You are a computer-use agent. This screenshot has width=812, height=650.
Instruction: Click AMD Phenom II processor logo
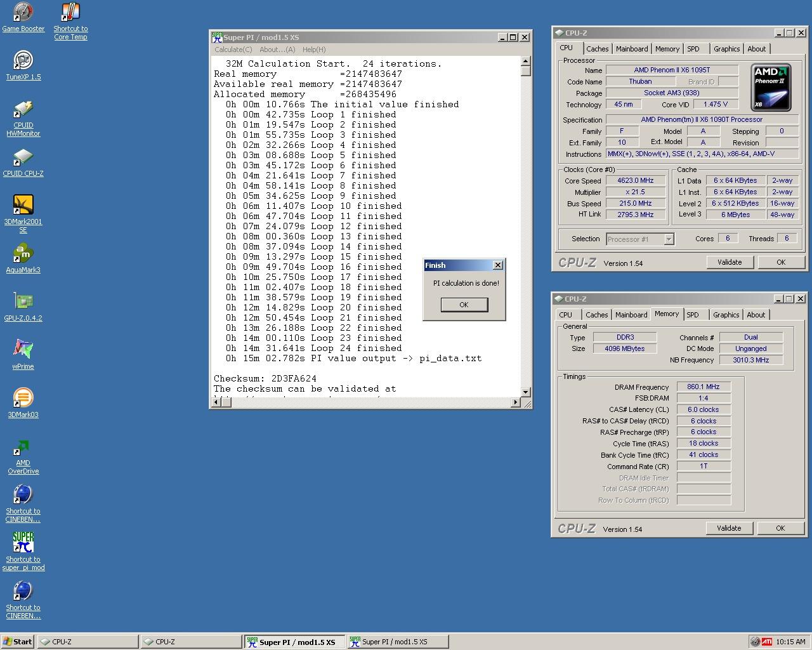point(771,87)
